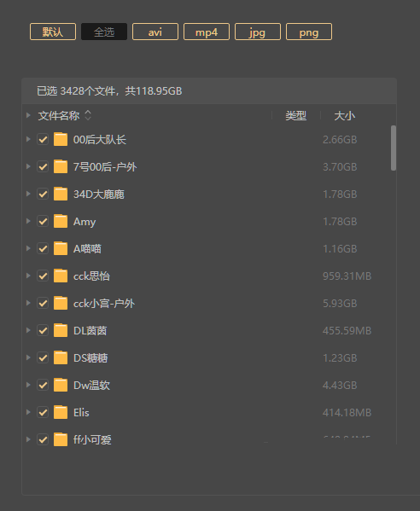Expand the cck小宫-户外 folder tree
The image size is (420, 511).
tap(28, 303)
